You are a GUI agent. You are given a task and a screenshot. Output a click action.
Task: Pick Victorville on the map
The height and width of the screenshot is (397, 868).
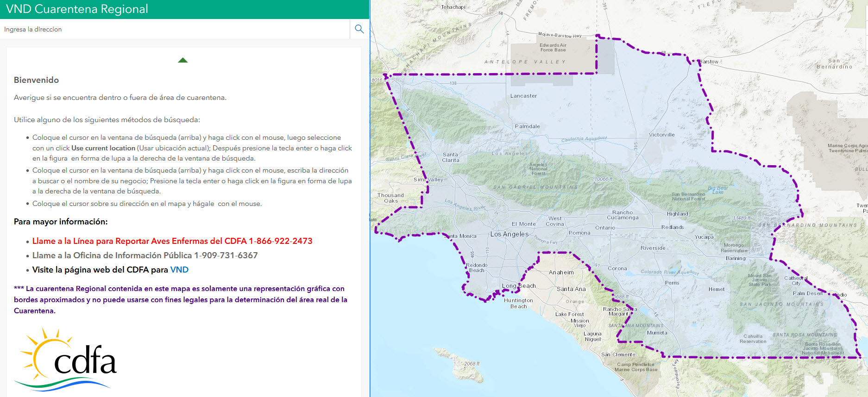pos(661,135)
